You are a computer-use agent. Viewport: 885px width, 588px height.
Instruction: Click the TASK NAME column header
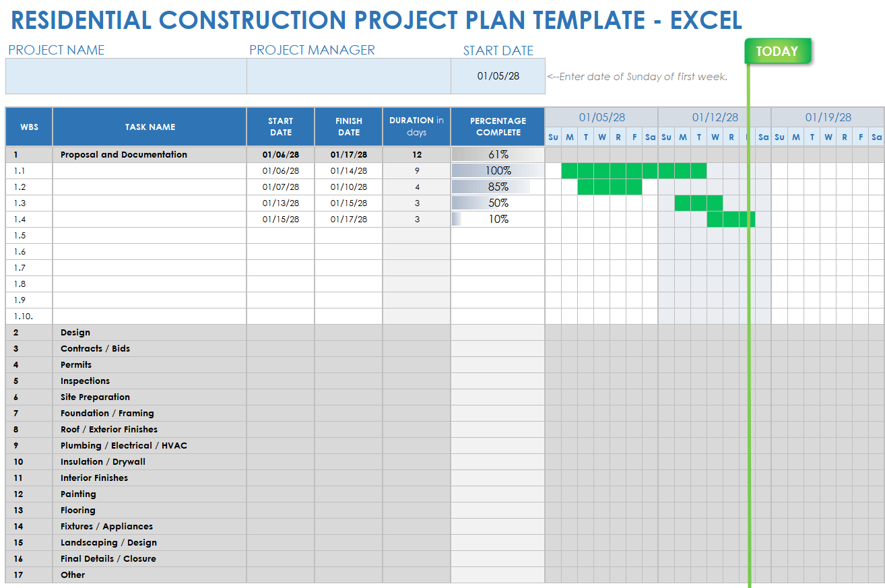[150, 127]
